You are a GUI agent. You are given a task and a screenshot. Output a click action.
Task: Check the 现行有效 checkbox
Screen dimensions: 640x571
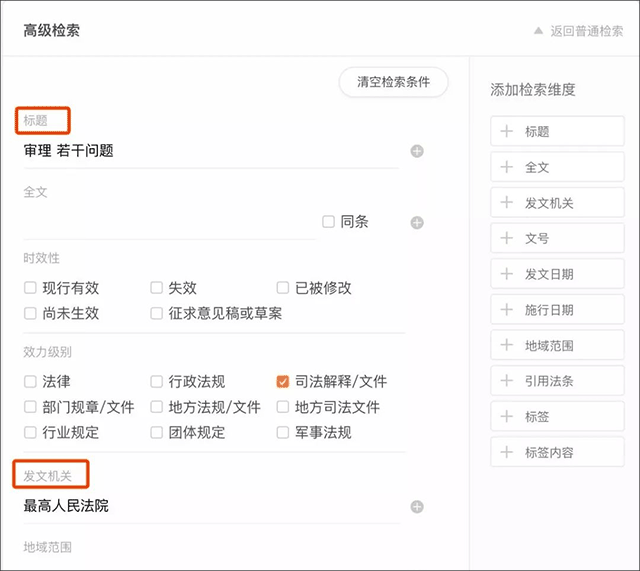click(31, 288)
